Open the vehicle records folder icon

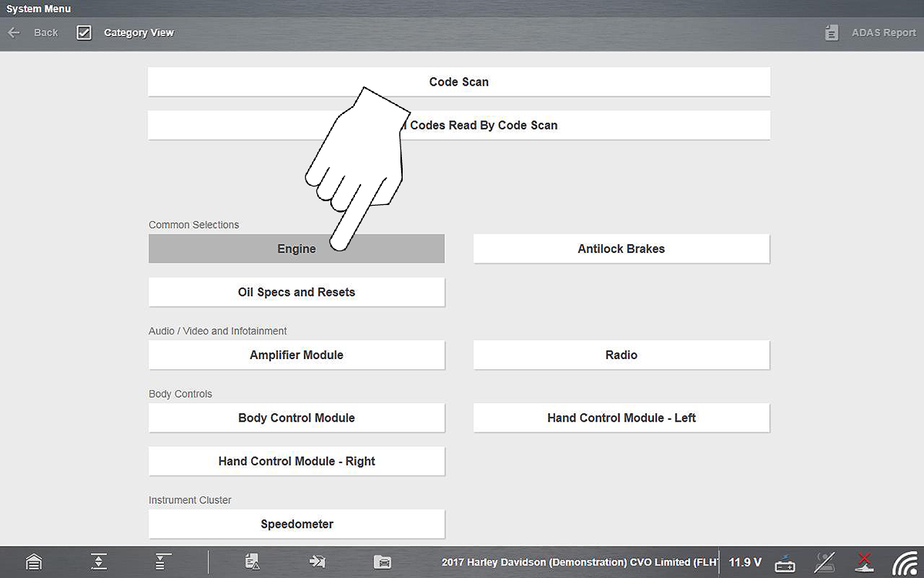pyautogui.click(x=382, y=562)
